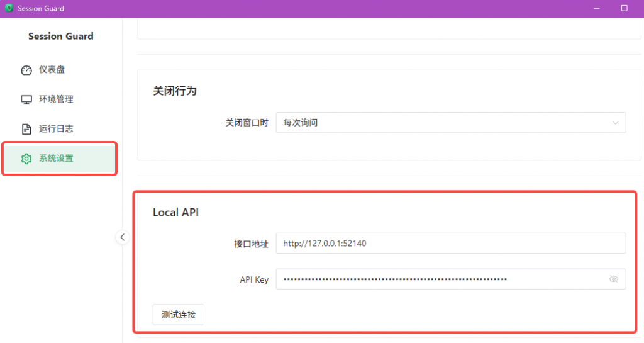
Task: Click the green gear icon beside 系统设置
Action: click(x=26, y=159)
